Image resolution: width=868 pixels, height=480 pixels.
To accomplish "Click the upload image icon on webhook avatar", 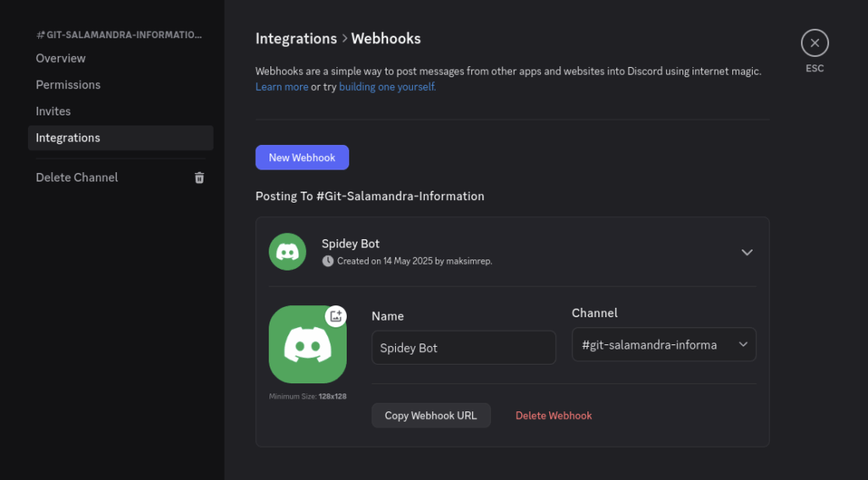I will pyautogui.click(x=336, y=316).
